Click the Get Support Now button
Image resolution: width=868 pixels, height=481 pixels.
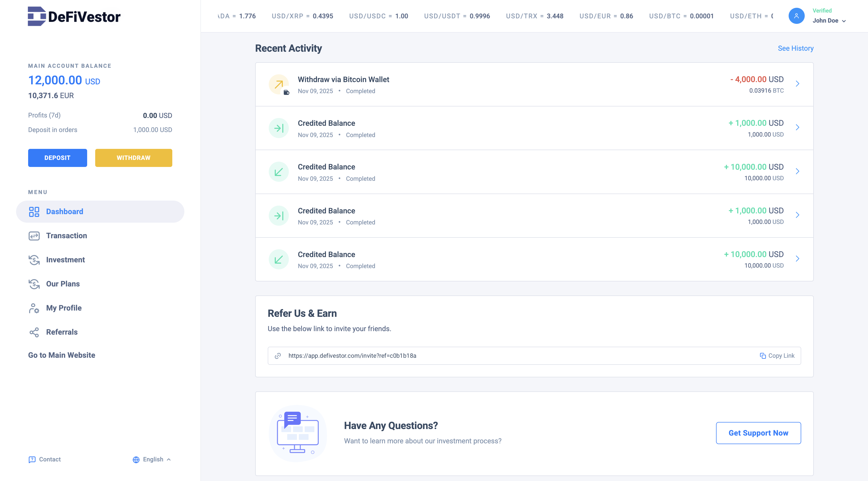(x=758, y=433)
